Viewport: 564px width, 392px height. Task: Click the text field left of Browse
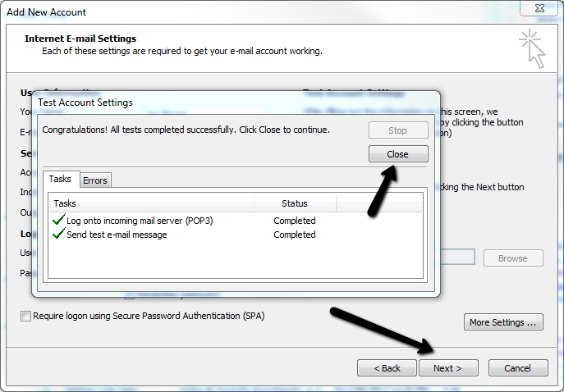(x=458, y=258)
